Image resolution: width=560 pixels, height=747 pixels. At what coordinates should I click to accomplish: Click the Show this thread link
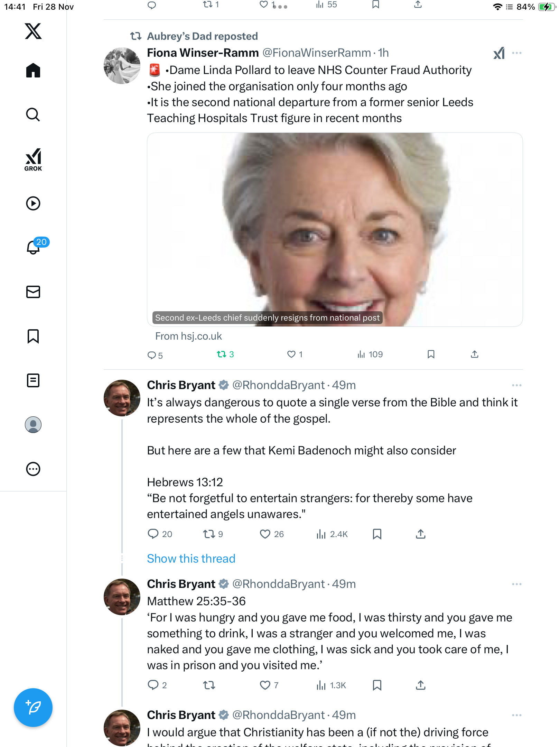tap(191, 559)
